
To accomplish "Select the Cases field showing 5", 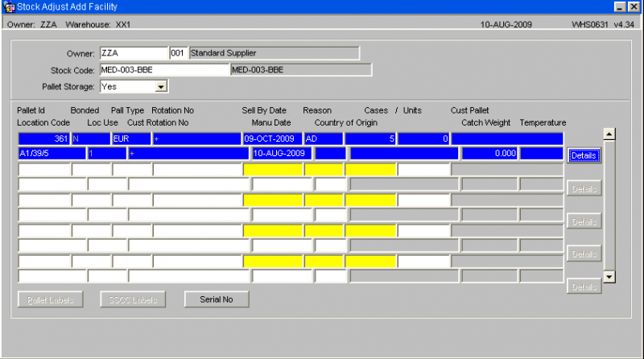I will [370, 138].
